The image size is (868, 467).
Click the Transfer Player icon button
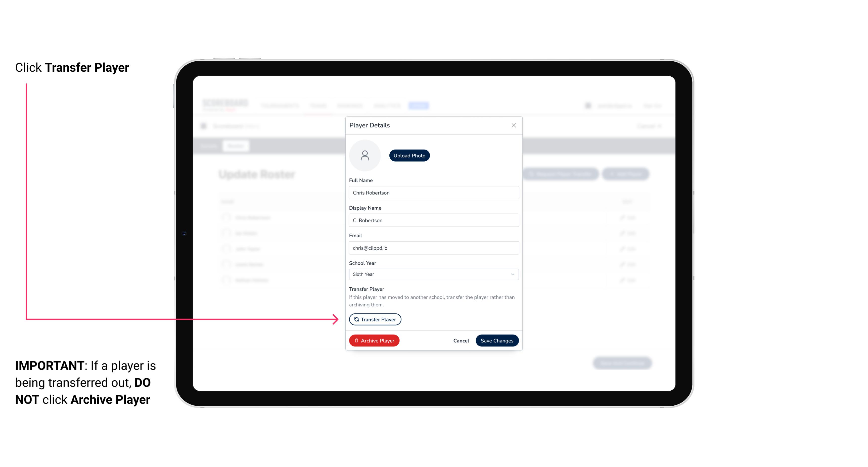[375, 319]
